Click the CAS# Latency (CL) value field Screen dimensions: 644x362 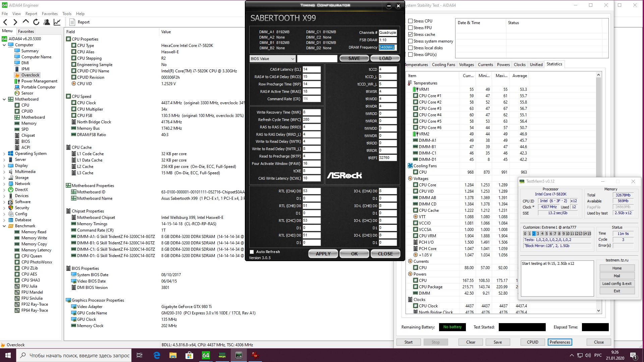click(311, 69)
